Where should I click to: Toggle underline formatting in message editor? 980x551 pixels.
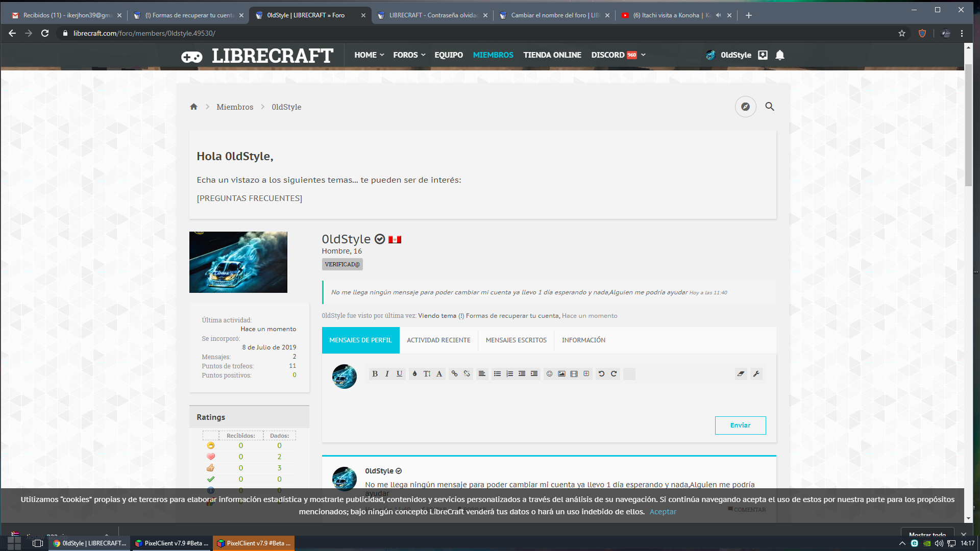399,374
